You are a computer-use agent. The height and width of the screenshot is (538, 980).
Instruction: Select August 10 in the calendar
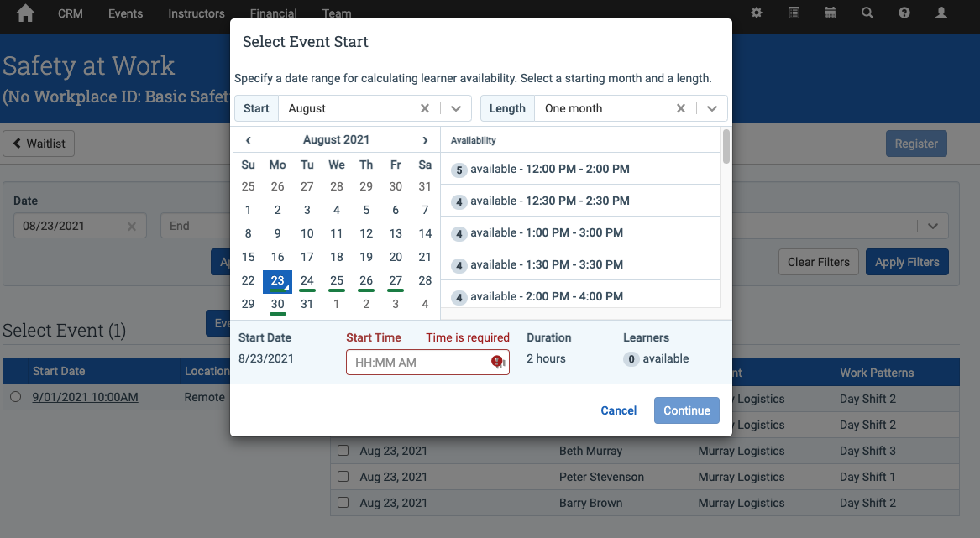307,233
